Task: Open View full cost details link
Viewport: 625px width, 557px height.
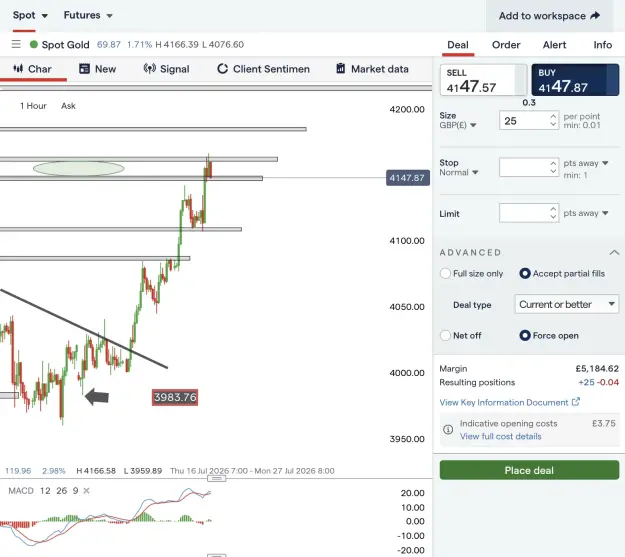Action: click(x=501, y=436)
